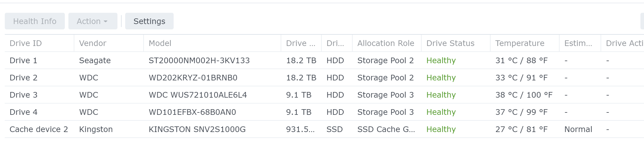Click the ST20000NM002H-3KV133 model cell

pyautogui.click(x=199, y=61)
